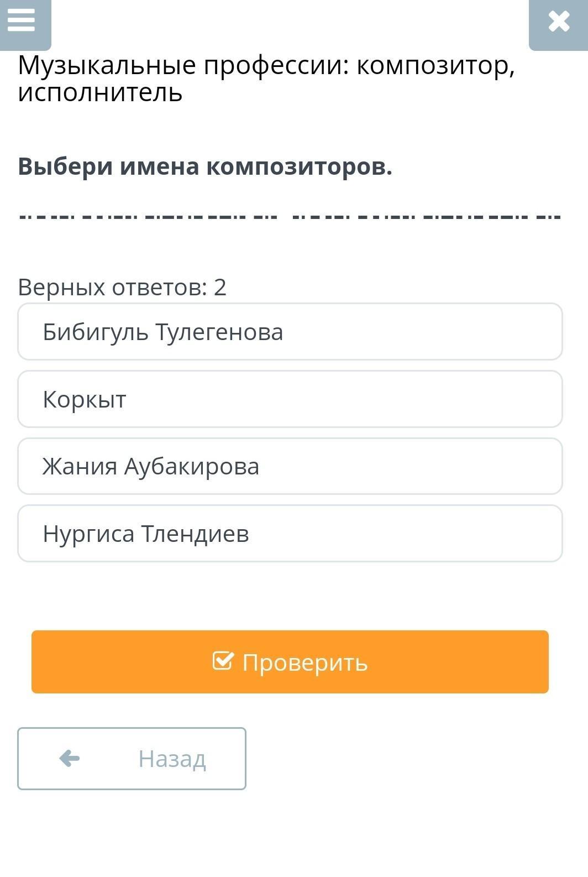
Task: Go back using the Назад button
Action: point(132,759)
